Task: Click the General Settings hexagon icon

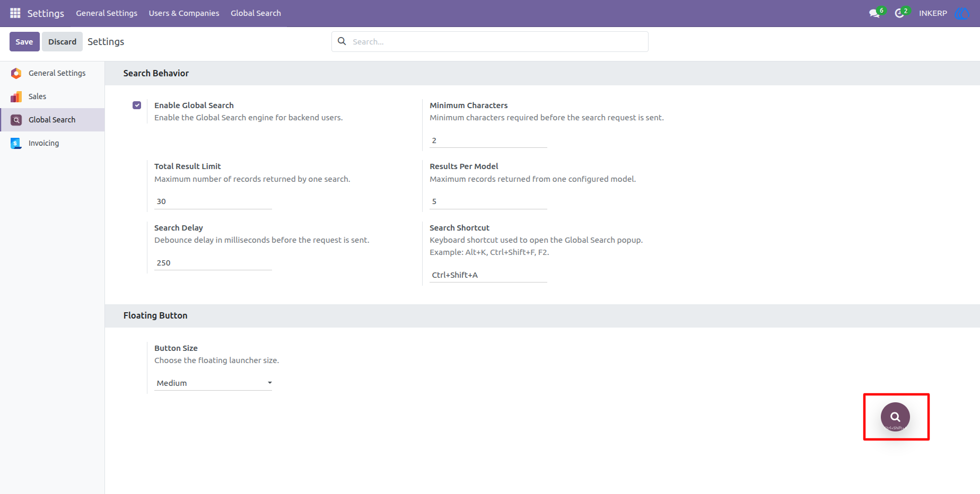Action: click(x=16, y=73)
